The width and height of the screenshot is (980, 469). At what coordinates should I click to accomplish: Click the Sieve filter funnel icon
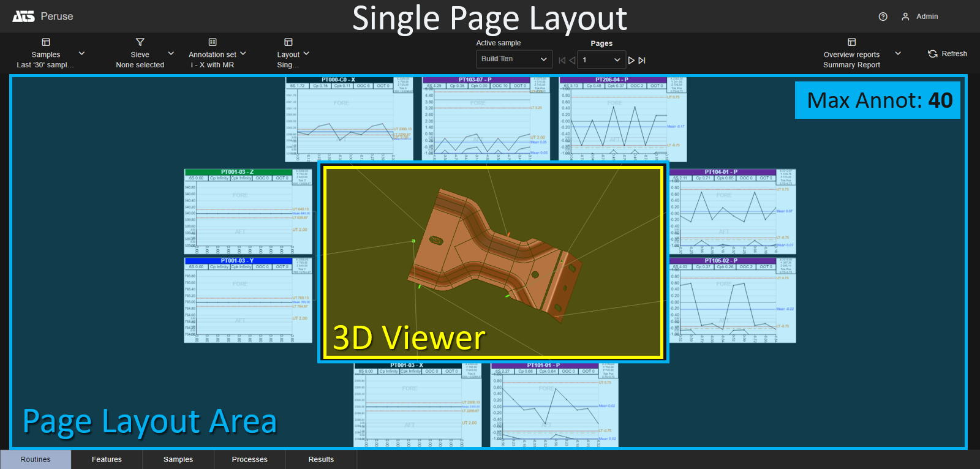(x=140, y=42)
